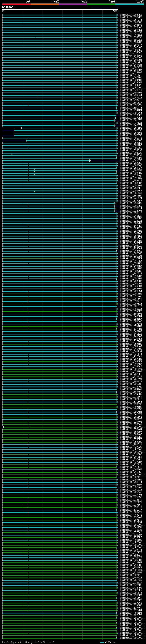Click start tick of Q6T8D1 alignment bar
146x644 pixels.
22,128
